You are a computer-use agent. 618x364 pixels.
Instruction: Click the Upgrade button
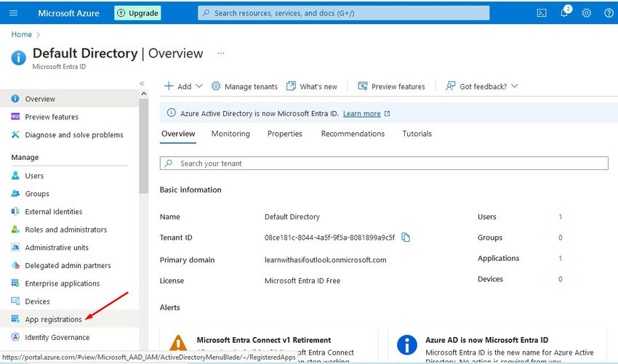137,13
